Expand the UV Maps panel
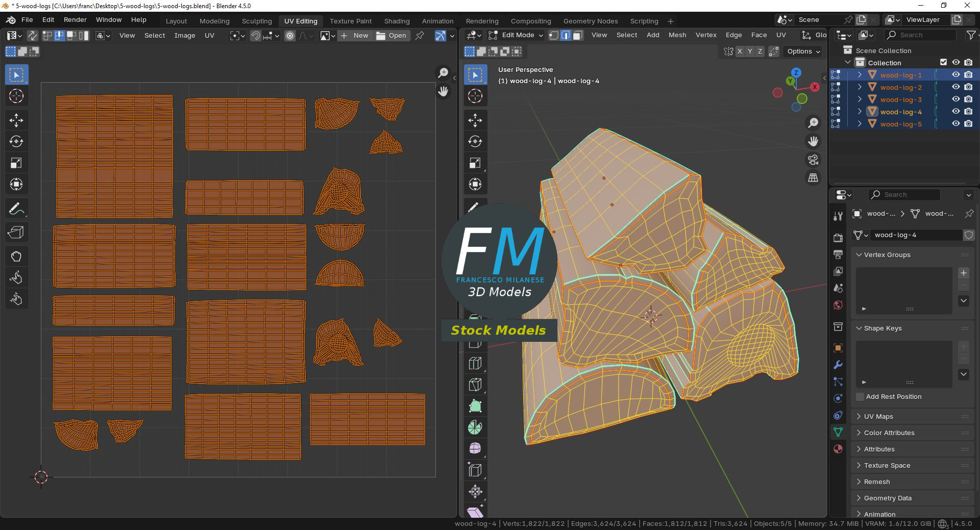Screen dimensions: 980x530 pos(878,416)
